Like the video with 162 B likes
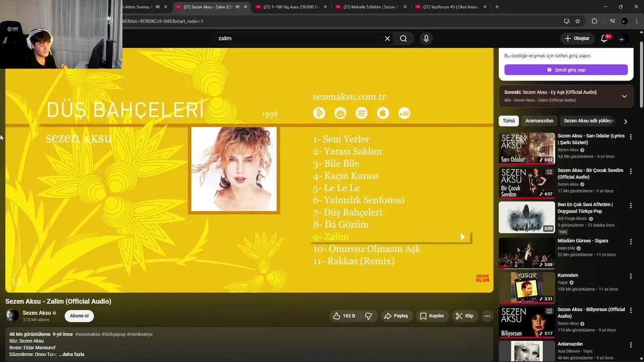Viewport: 644px width, 362px height. [345, 316]
